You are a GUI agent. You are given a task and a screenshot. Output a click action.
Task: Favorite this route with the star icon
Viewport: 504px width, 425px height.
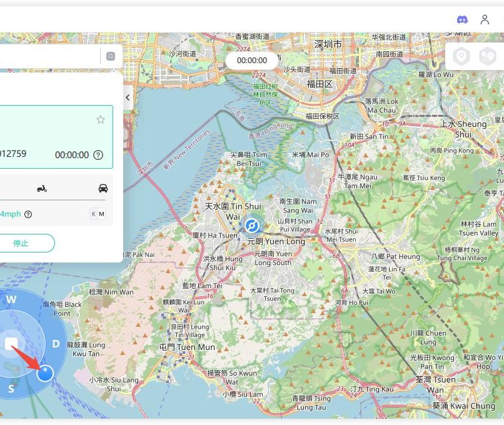pos(101,119)
